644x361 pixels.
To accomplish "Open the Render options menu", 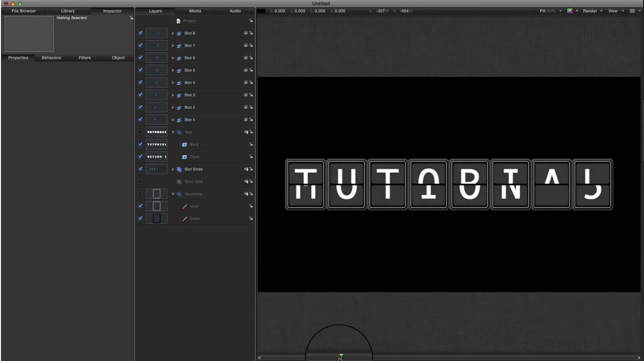I will coord(592,11).
